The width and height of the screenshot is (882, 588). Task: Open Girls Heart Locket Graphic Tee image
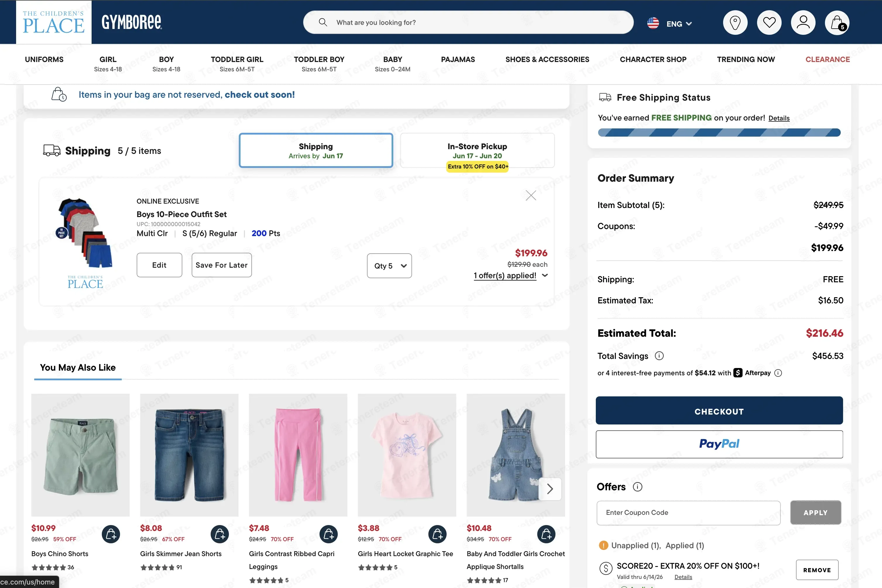pos(407,455)
